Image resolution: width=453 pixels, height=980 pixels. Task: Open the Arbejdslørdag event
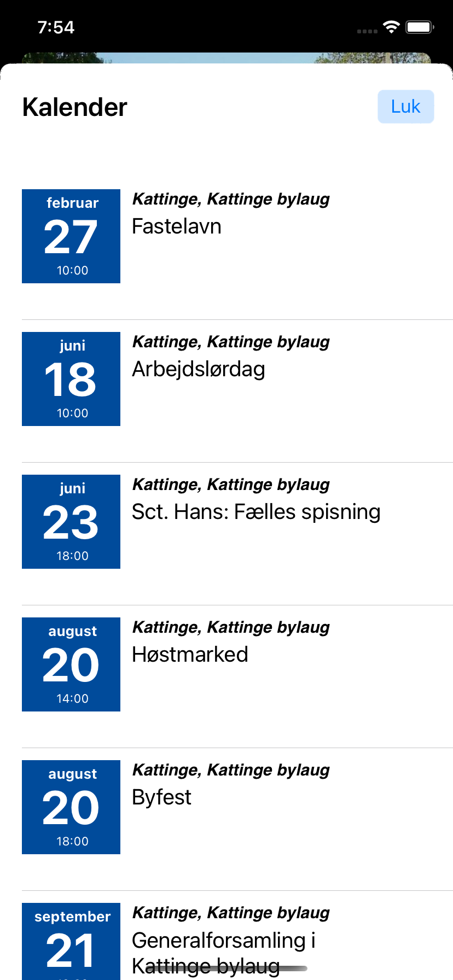(199, 369)
